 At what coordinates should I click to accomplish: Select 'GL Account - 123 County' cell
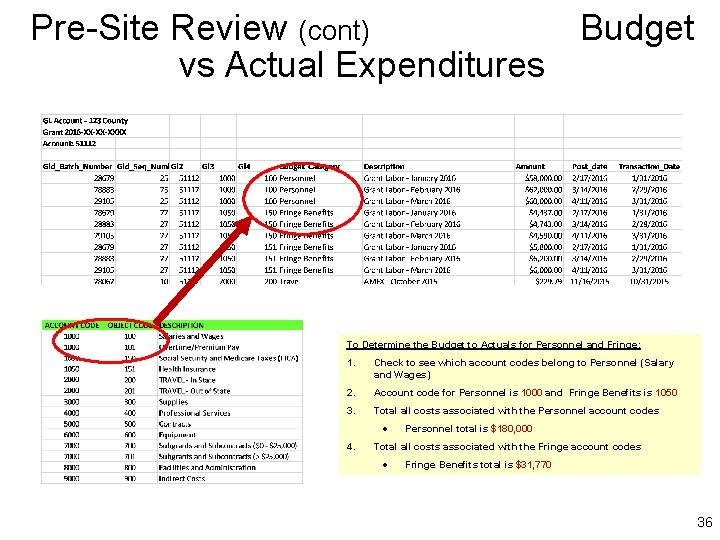pyautogui.click(x=85, y=121)
